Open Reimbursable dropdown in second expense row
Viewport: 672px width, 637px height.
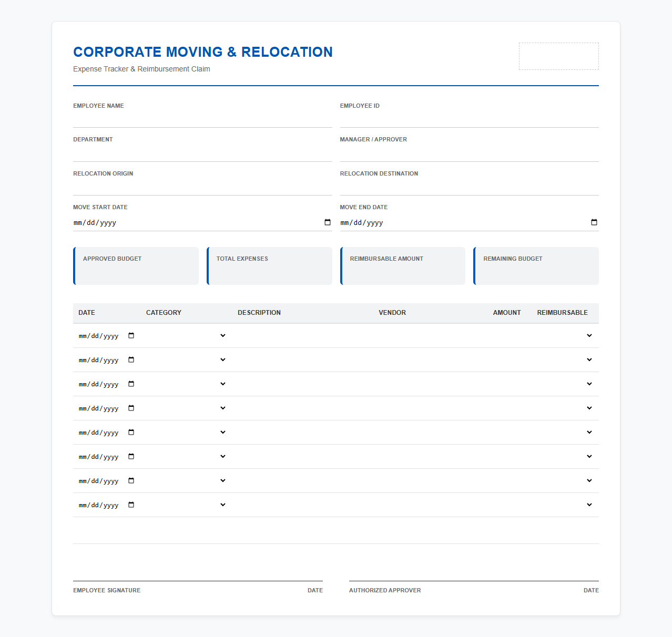[565, 359]
